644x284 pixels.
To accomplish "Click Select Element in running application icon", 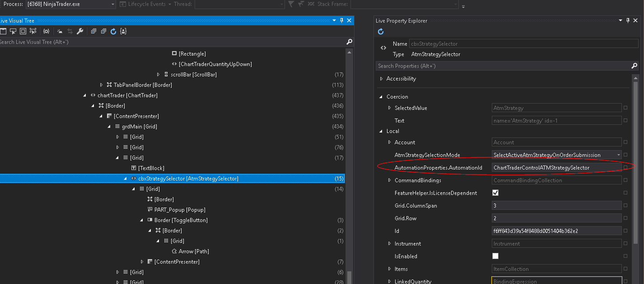I will (13, 31).
